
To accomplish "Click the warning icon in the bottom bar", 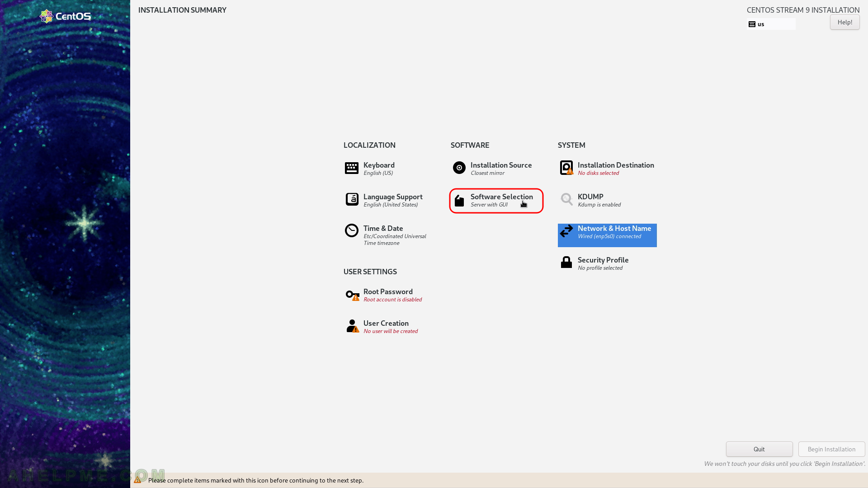I will tap(137, 480).
